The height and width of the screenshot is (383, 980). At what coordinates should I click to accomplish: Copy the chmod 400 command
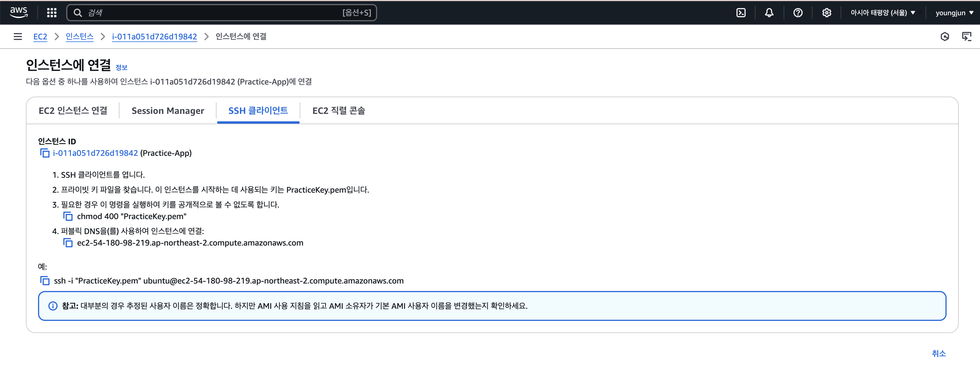coord(68,216)
